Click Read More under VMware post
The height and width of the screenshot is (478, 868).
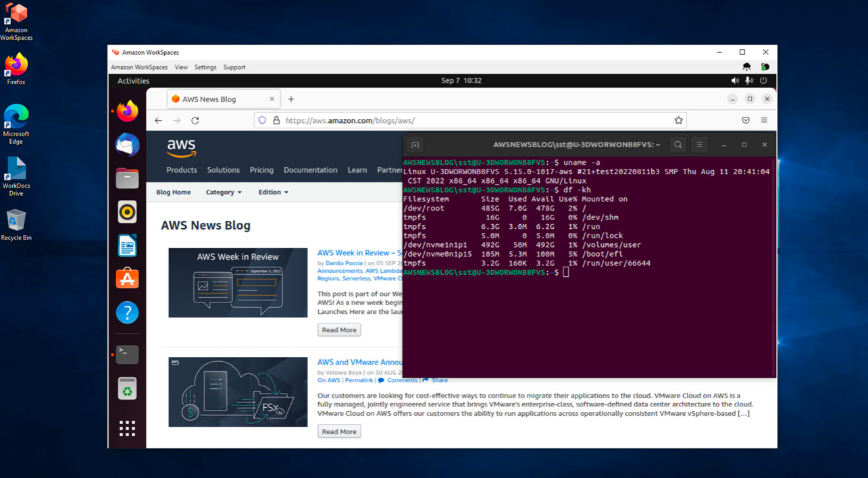pos(339,431)
